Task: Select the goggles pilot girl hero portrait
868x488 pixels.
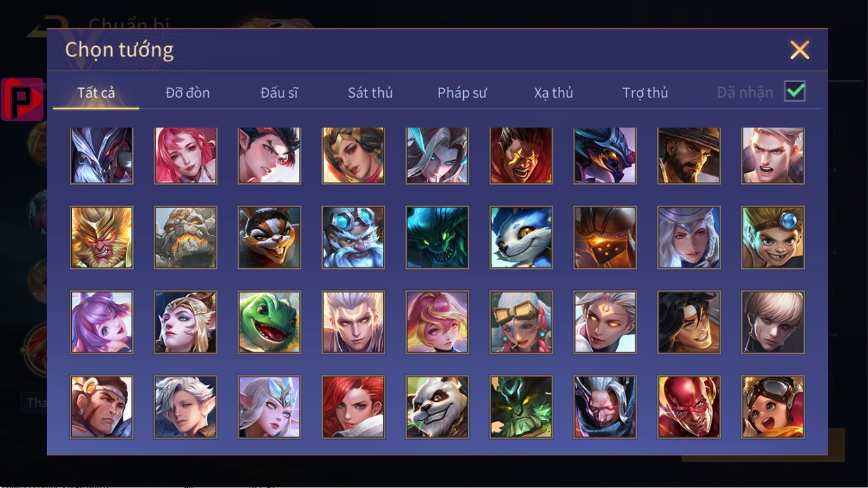Action: point(773,407)
